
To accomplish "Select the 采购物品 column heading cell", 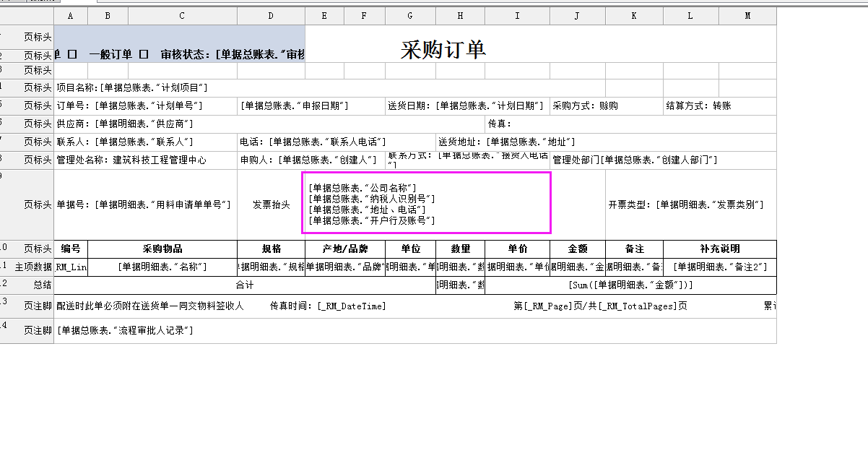I will point(162,249).
